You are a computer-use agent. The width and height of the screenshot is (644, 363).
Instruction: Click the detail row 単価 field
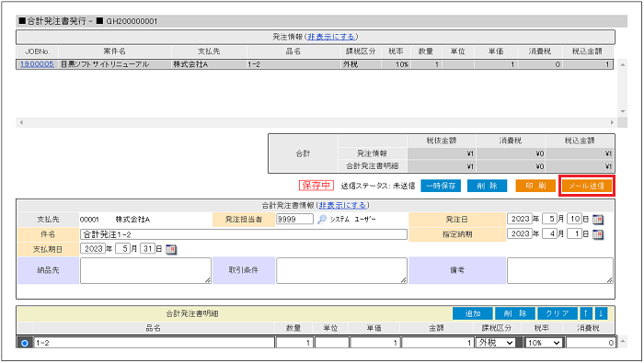375,343
